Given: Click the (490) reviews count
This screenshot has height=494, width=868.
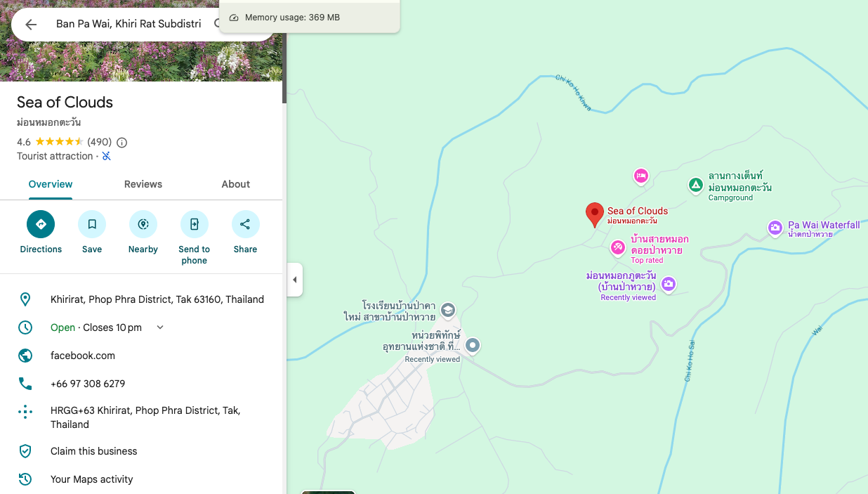Looking at the screenshot, I should click(100, 142).
